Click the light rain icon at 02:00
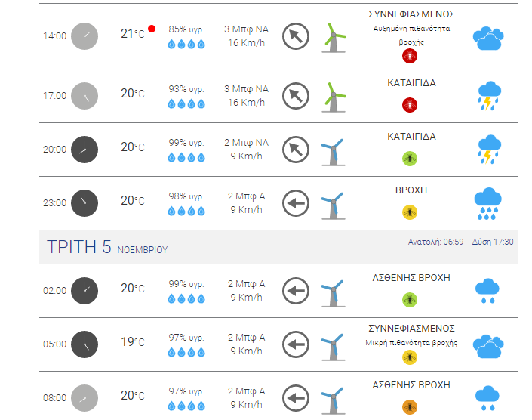The height and width of the screenshot is (420, 532). tap(487, 291)
